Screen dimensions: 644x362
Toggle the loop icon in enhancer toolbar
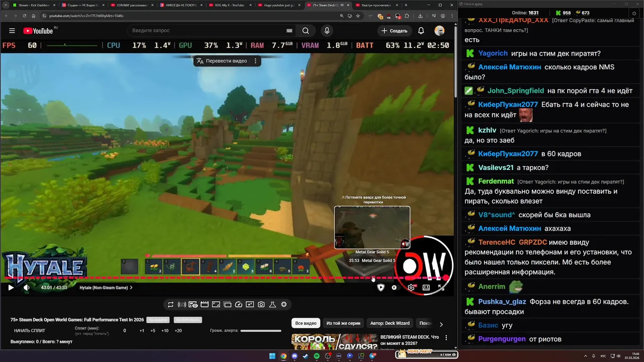[171, 304]
